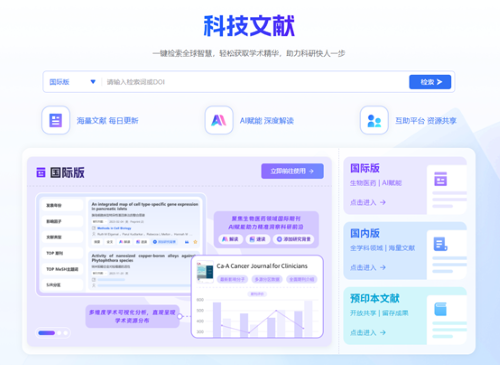Click 点击进入 link in the 预印本文献 card
Image resolution: width=500 pixels, height=365 pixels.
coord(368,332)
